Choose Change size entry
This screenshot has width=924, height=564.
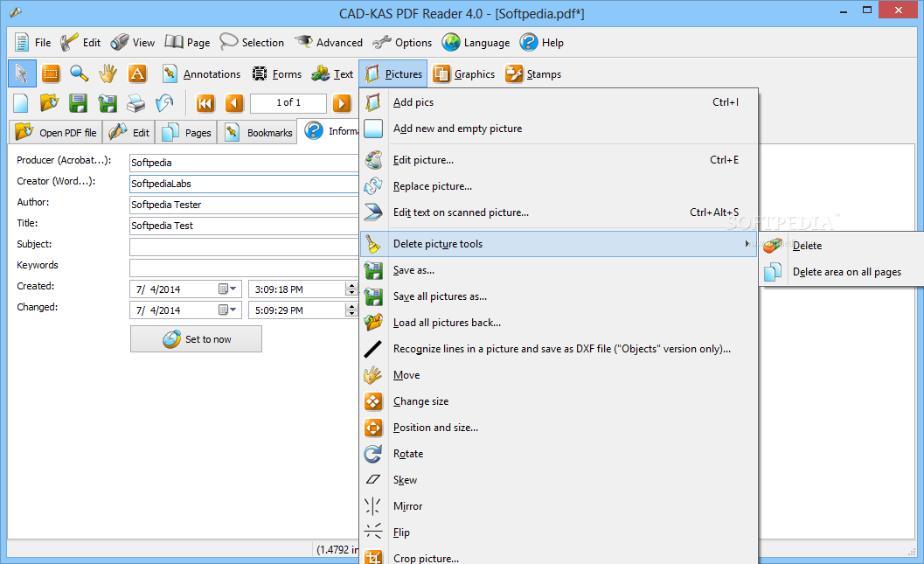click(559, 401)
